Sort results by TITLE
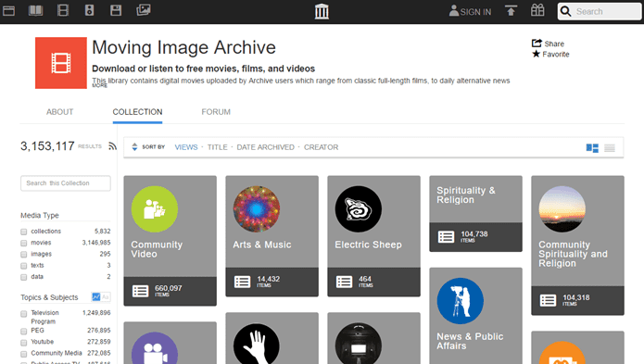The image size is (644, 364). tap(217, 147)
